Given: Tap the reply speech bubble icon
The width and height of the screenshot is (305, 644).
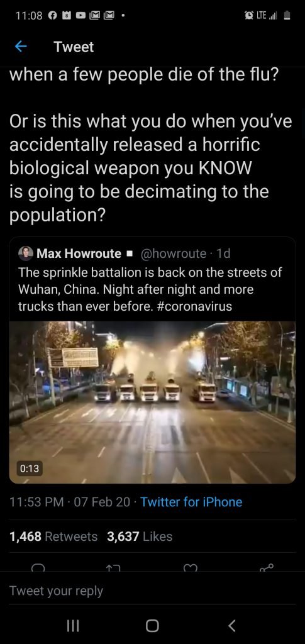Looking at the screenshot, I should point(38,568).
